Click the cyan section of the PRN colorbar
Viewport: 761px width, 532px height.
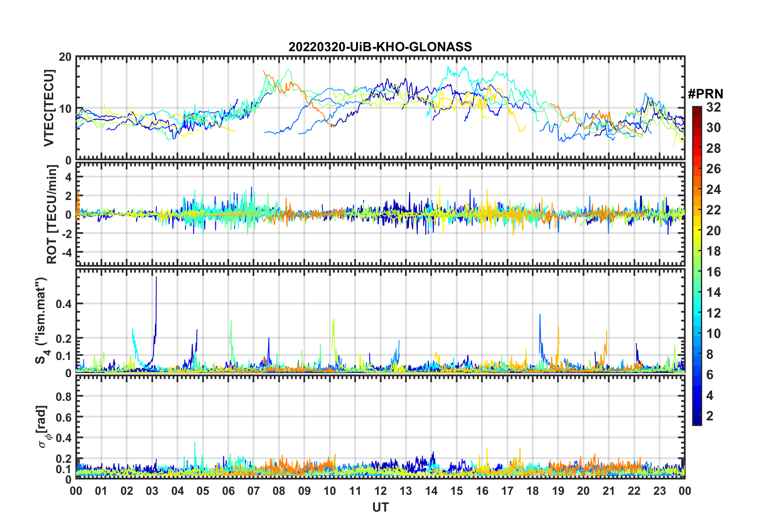(697, 312)
